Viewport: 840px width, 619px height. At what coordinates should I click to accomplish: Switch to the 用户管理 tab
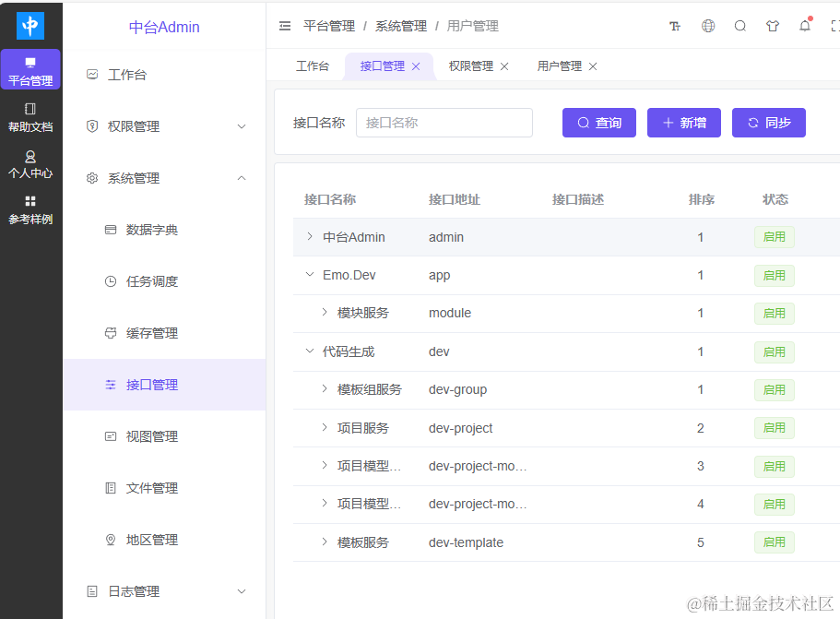tap(560, 66)
